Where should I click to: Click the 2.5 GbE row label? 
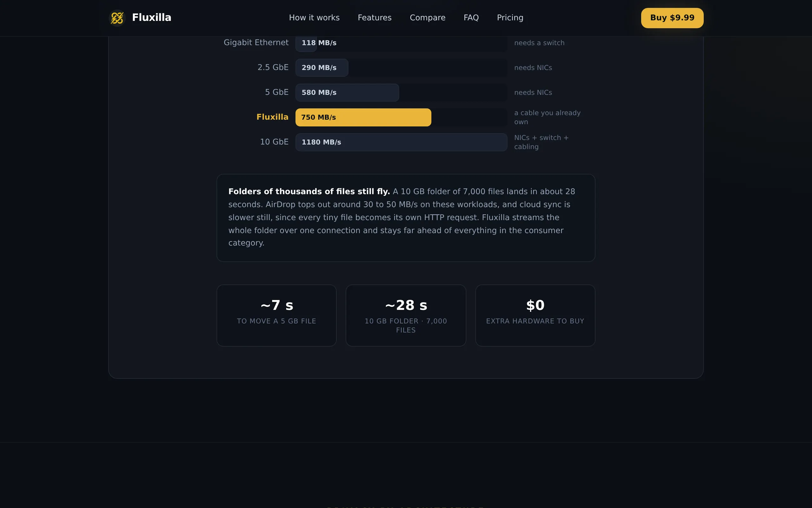click(x=273, y=68)
